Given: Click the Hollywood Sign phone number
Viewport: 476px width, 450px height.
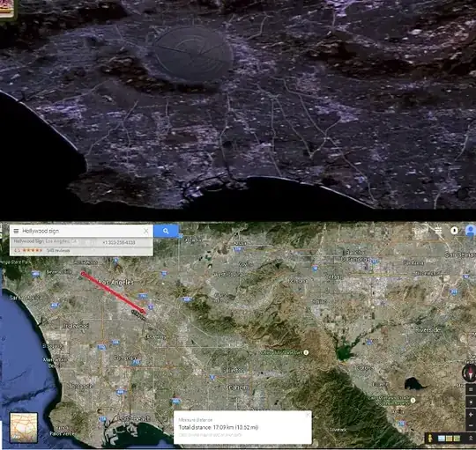Looking at the screenshot, I should [119, 242].
